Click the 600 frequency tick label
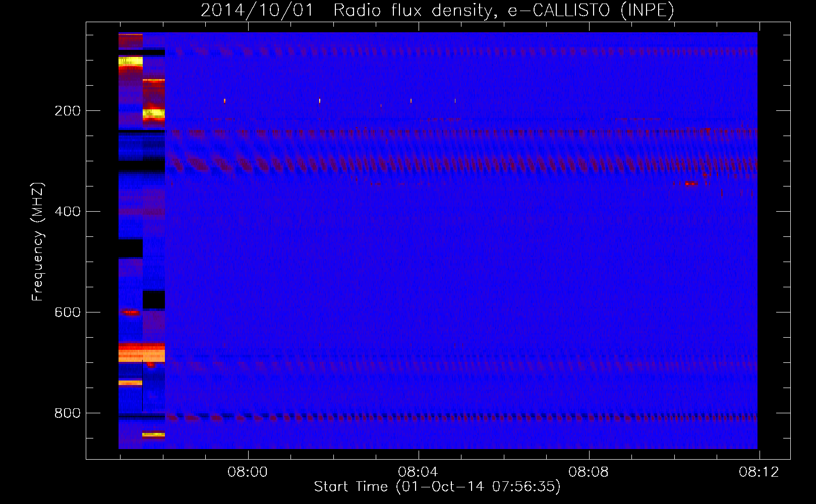The image size is (816, 504). click(x=68, y=312)
